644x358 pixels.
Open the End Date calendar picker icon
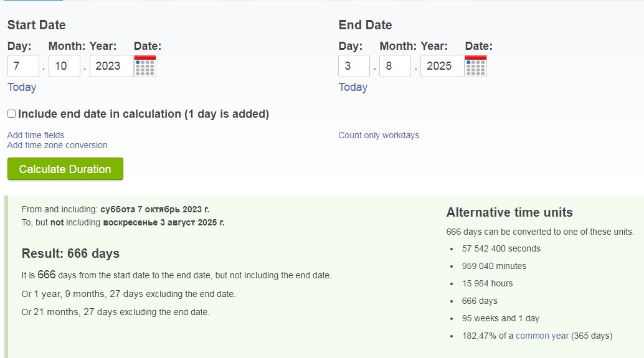(476, 66)
